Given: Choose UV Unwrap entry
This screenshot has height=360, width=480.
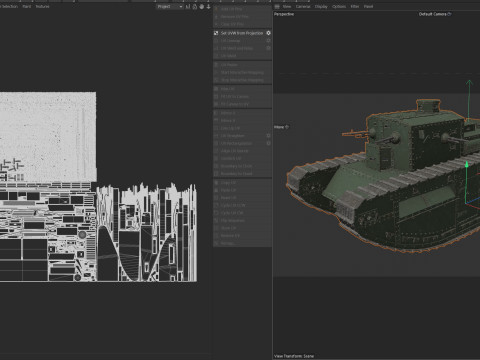Looking at the screenshot, I should [242, 41].
